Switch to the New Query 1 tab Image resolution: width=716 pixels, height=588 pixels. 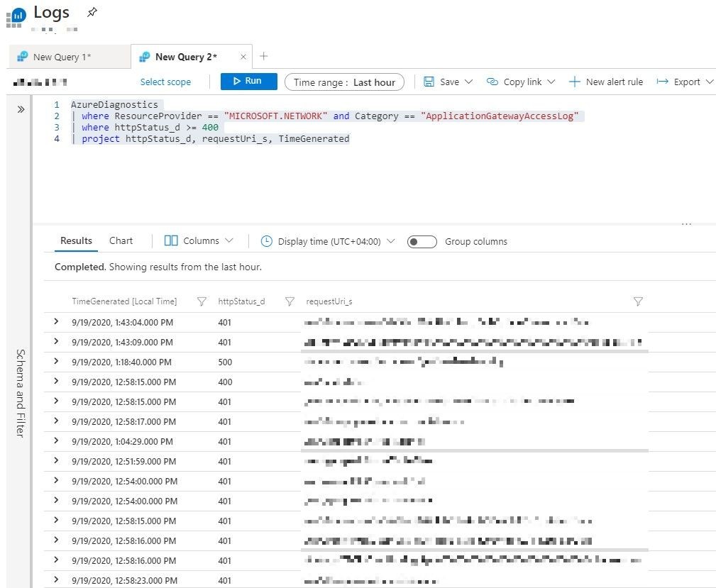[69, 55]
